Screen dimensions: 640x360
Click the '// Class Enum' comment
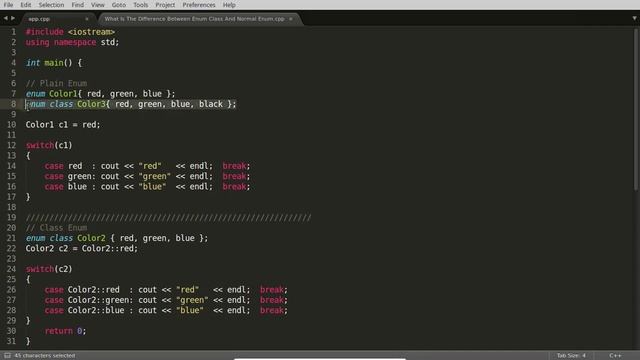point(56,228)
